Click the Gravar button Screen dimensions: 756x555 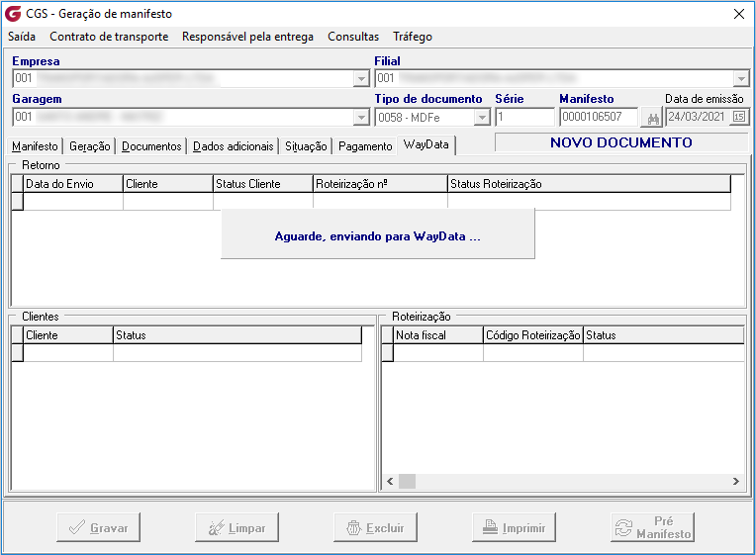pos(98,527)
